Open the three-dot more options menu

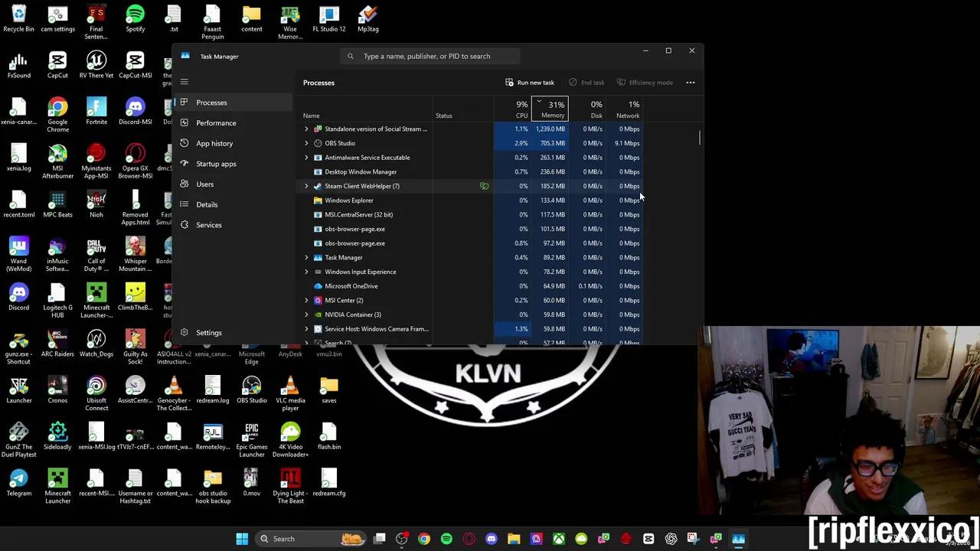pyautogui.click(x=690, y=83)
